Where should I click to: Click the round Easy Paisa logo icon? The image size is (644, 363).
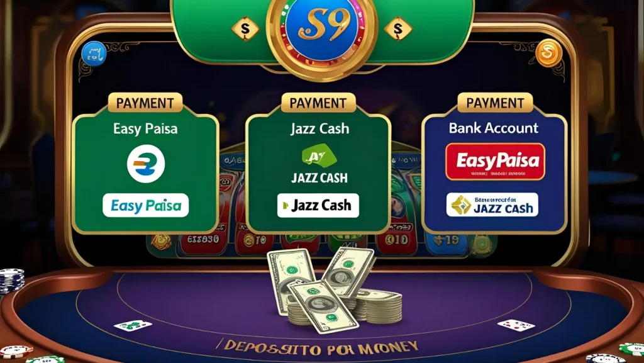point(146,164)
